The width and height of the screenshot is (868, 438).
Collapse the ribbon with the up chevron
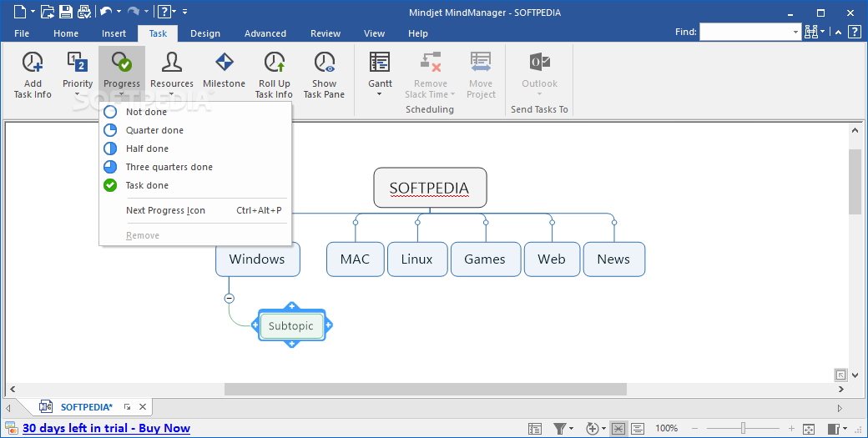[838, 33]
